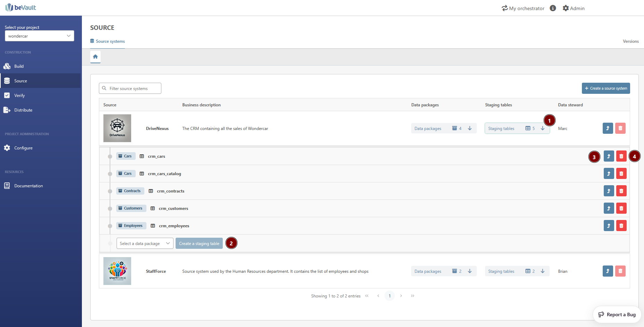Open the project selector dropdown

coord(39,36)
